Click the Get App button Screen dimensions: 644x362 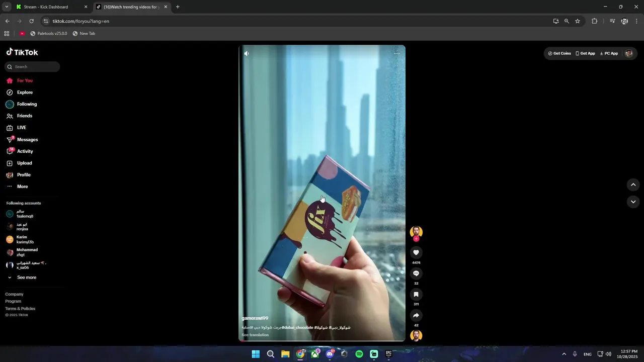point(585,53)
